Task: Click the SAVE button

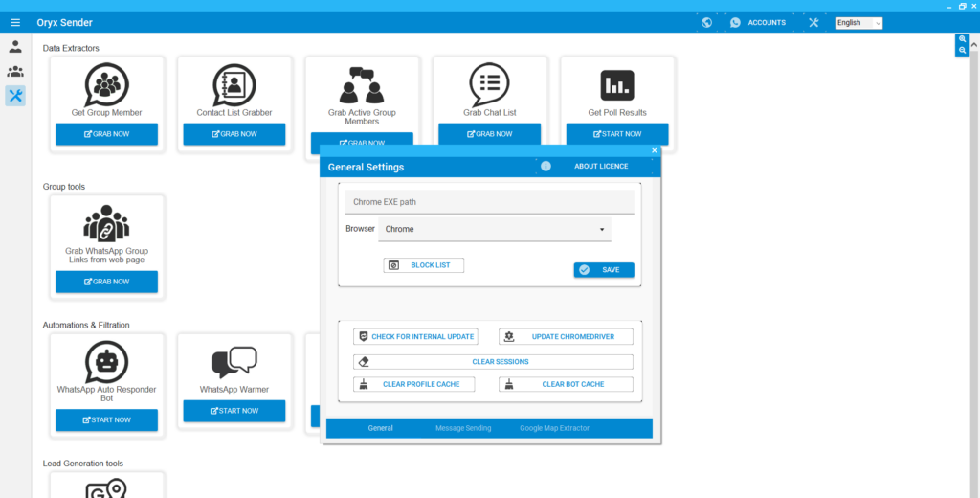Action: [604, 270]
